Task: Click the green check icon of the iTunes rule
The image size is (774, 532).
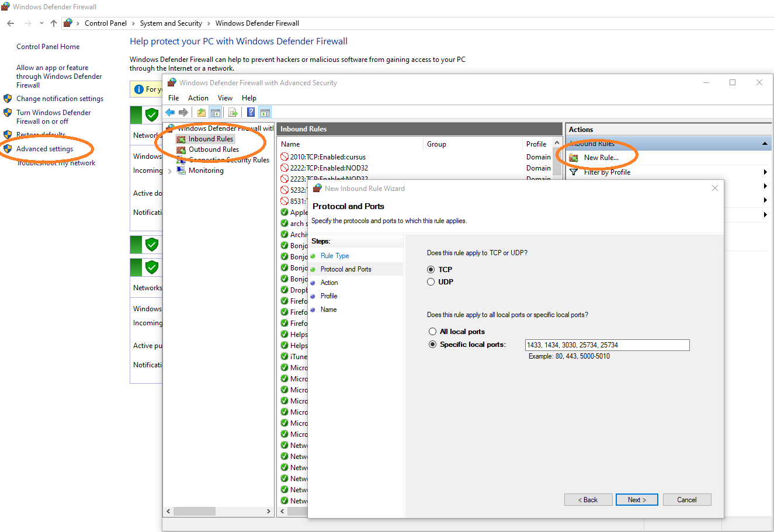Action: tap(284, 356)
